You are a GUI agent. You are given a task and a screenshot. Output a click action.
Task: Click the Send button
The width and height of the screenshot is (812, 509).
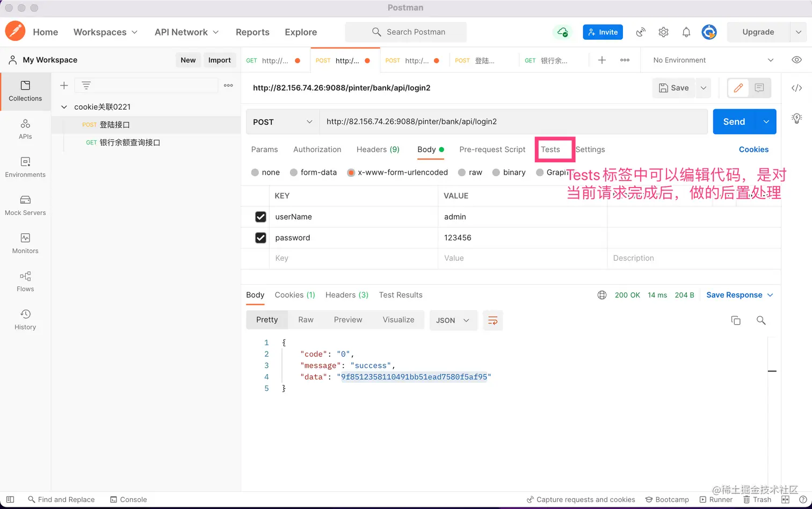pos(734,122)
